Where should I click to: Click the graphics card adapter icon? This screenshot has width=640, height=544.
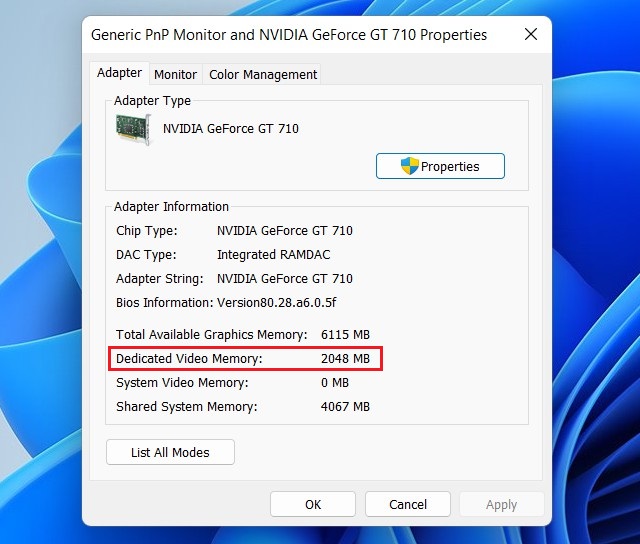(x=134, y=129)
